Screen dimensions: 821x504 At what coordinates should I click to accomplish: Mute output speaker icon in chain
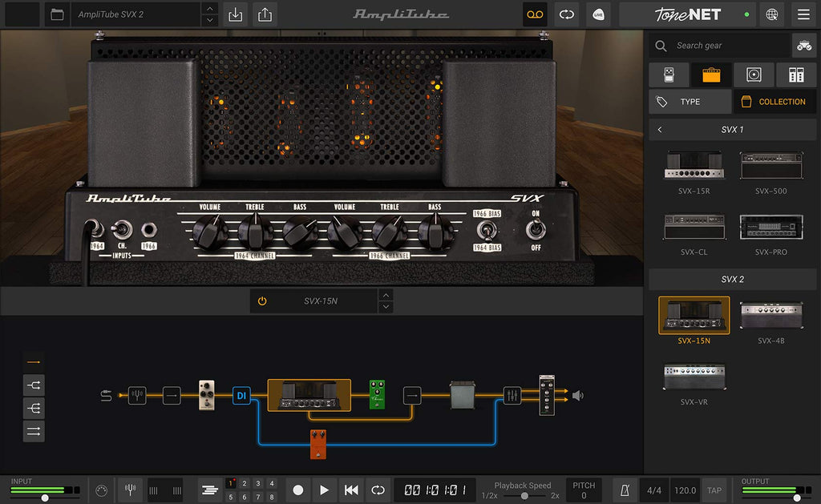click(x=577, y=396)
